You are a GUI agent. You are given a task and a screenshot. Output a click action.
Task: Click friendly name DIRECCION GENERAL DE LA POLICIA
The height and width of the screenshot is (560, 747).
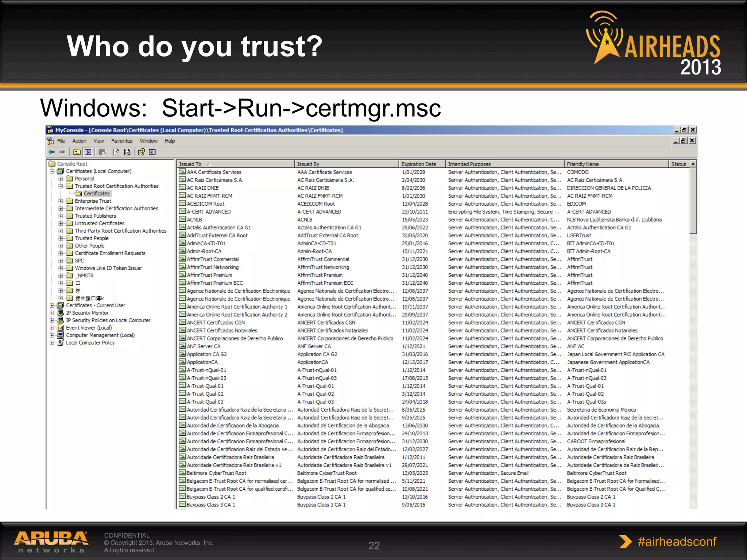coord(609,188)
